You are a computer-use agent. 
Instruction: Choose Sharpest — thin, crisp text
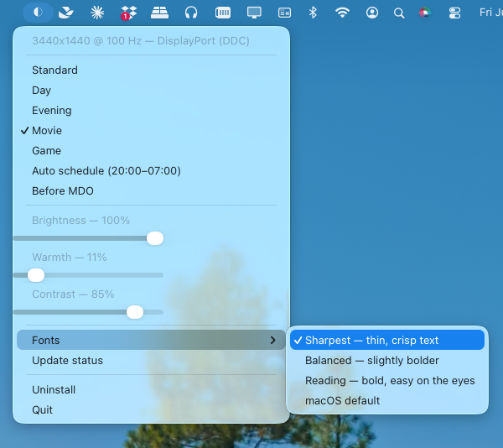pyautogui.click(x=387, y=340)
